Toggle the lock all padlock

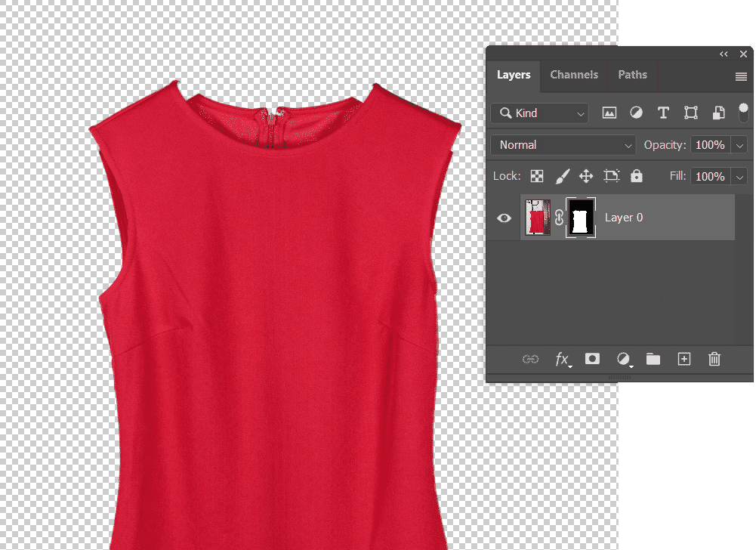click(637, 176)
